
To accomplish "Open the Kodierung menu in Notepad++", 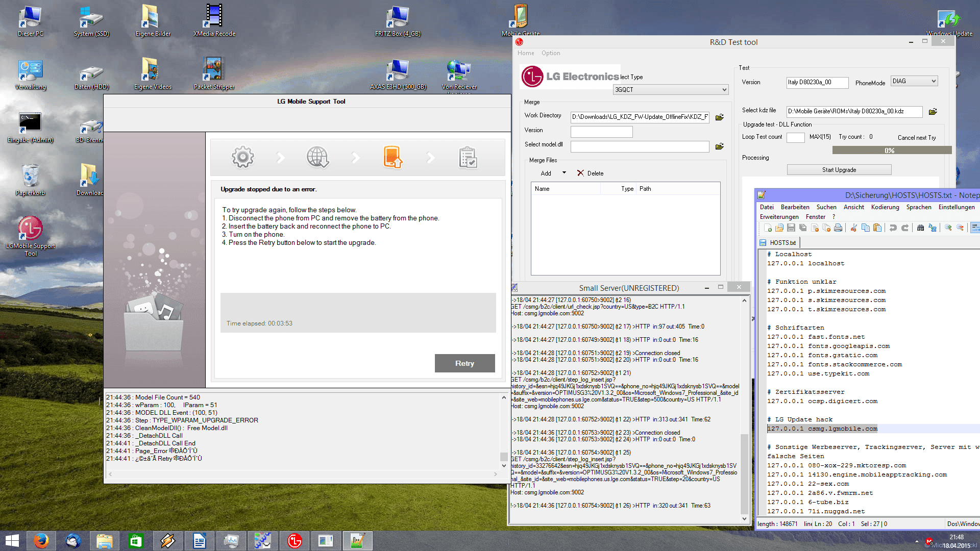I will (885, 207).
